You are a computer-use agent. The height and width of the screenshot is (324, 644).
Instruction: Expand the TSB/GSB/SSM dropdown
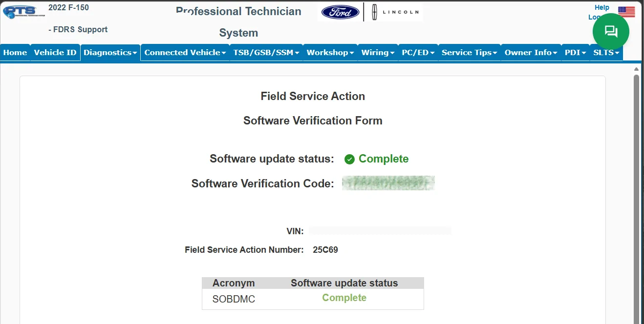coord(266,52)
